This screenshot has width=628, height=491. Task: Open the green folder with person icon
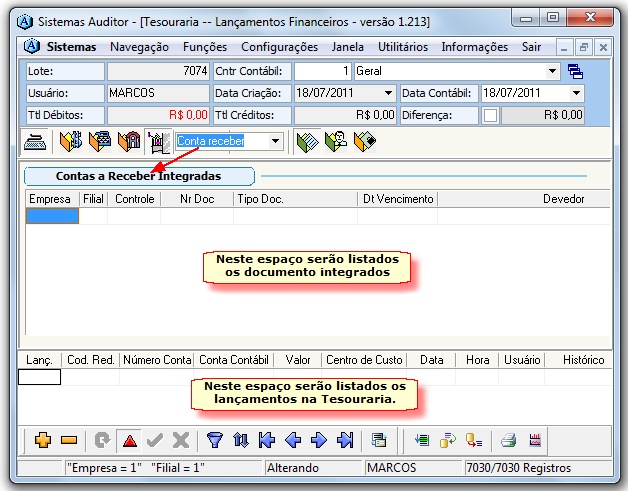(336, 141)
